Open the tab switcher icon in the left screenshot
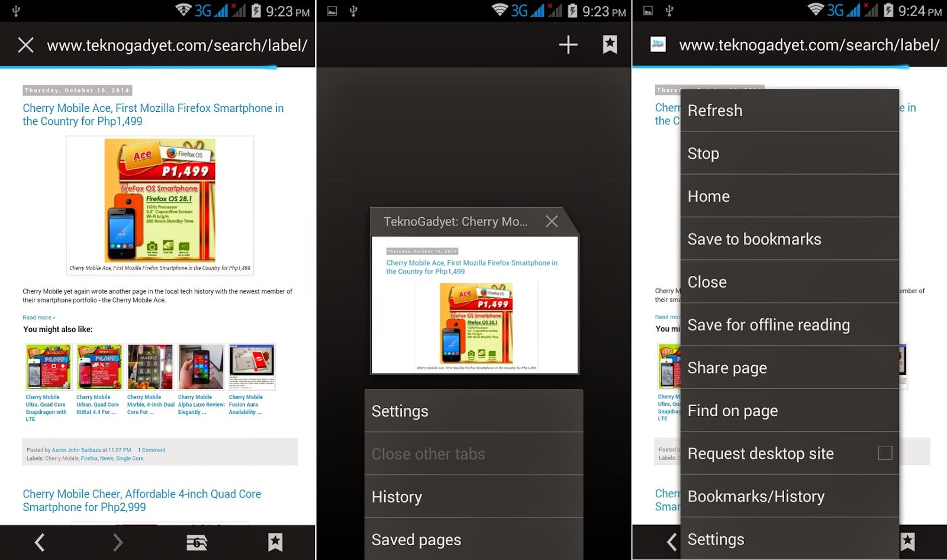Viewport: 947px width, 560px height. pos(197,542)
